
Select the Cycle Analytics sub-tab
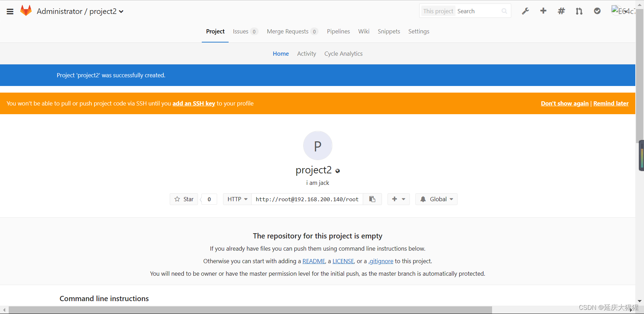point(344,54)
